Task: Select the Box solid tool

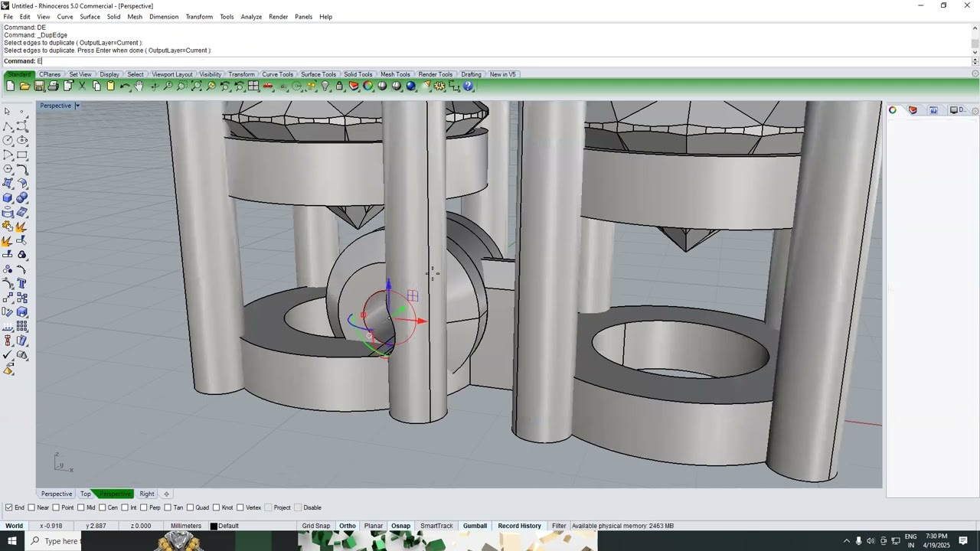Action: [8, 197]
